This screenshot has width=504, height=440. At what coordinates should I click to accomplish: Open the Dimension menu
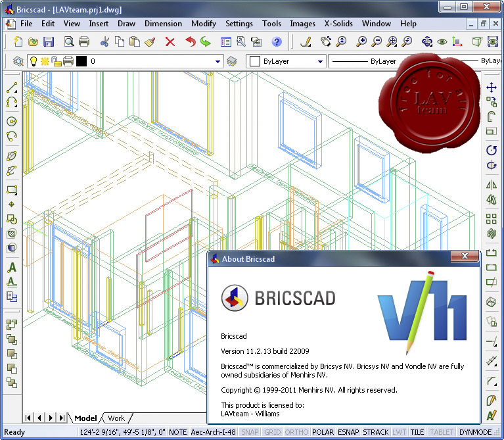coord(163,24)
